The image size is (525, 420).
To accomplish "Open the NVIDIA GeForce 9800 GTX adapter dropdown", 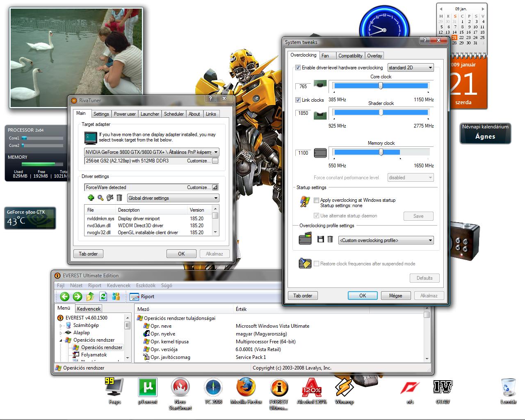I will coord(152,152).
